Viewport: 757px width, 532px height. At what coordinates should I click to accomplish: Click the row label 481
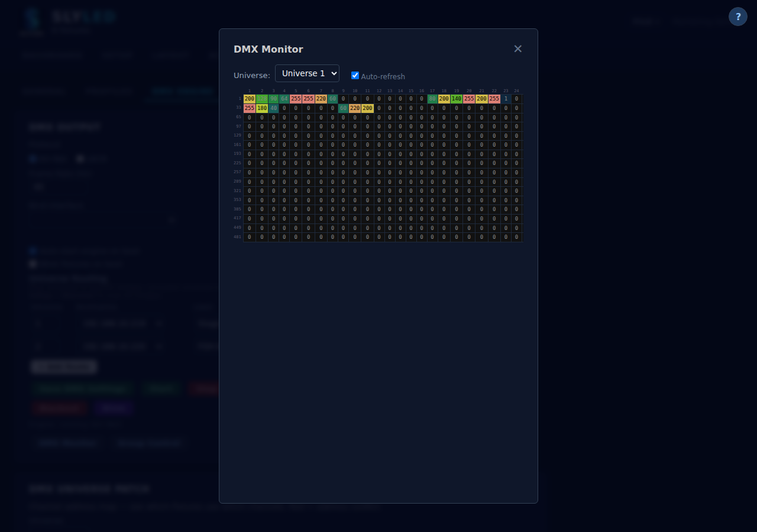tap(237, 237)
